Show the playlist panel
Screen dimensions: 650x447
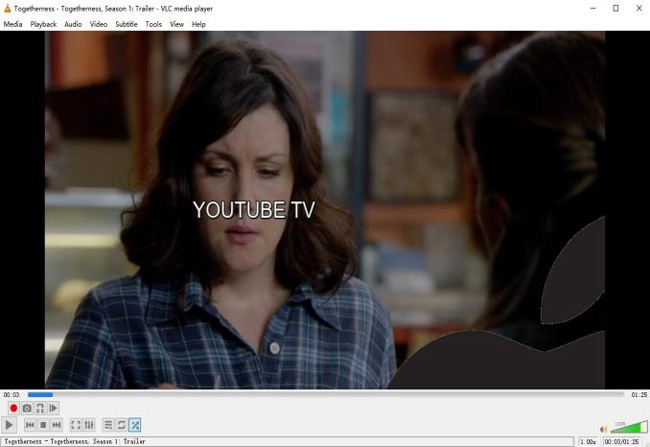coord(108,425)
